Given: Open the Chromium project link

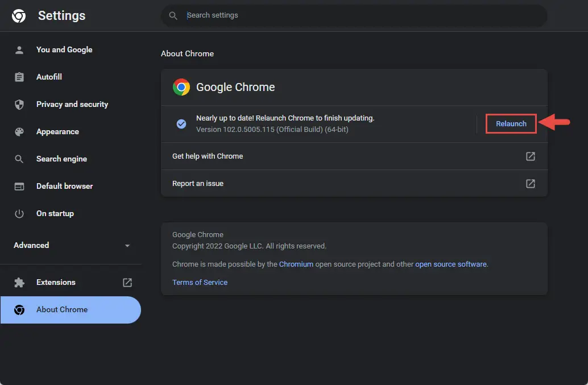Looking at the screenshot, I should click(x=296, y=264).
